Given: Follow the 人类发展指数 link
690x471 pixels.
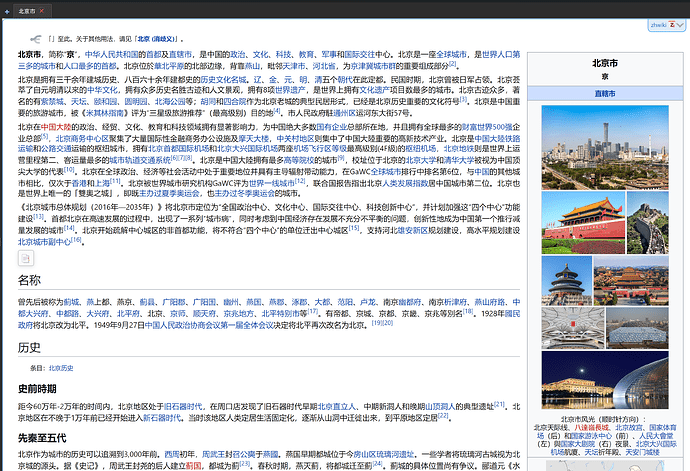Looking at the screenshot, I should tap(405, 183).
